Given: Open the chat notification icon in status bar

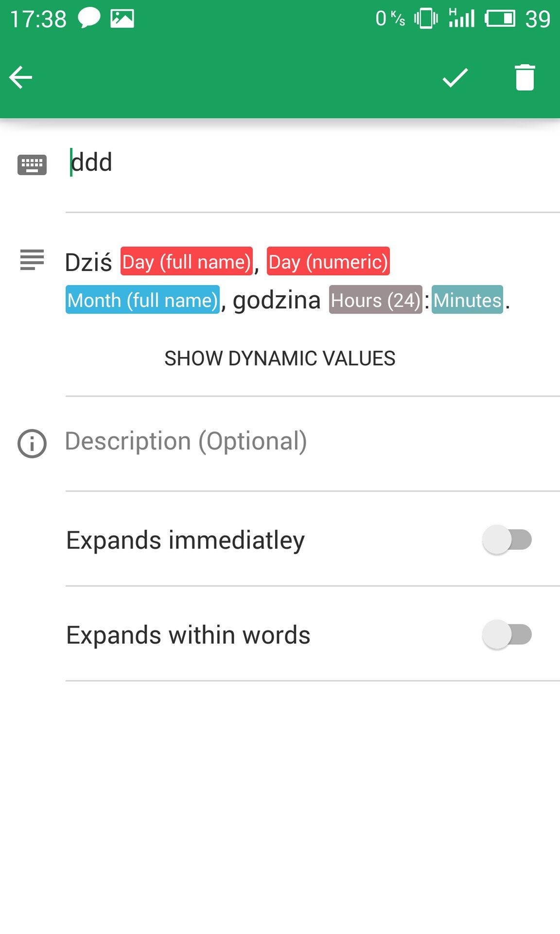Looking at the screenshot, I should (89, 18).
